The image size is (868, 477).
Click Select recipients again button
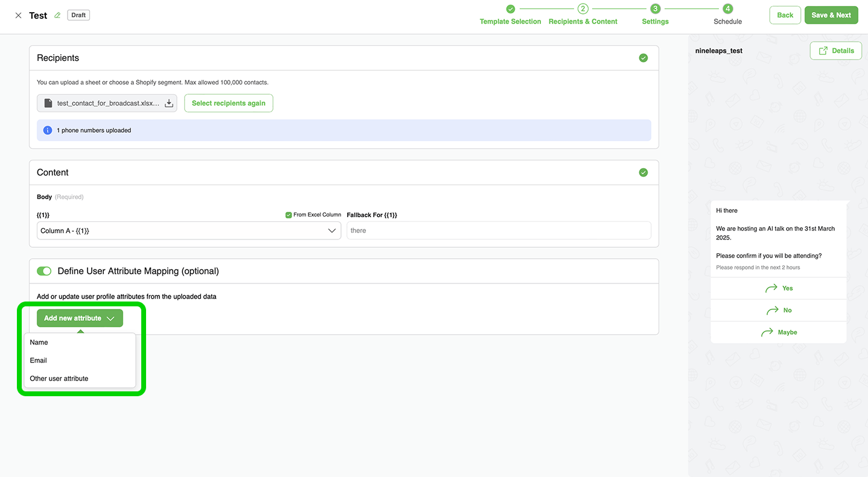click(228, 103)
